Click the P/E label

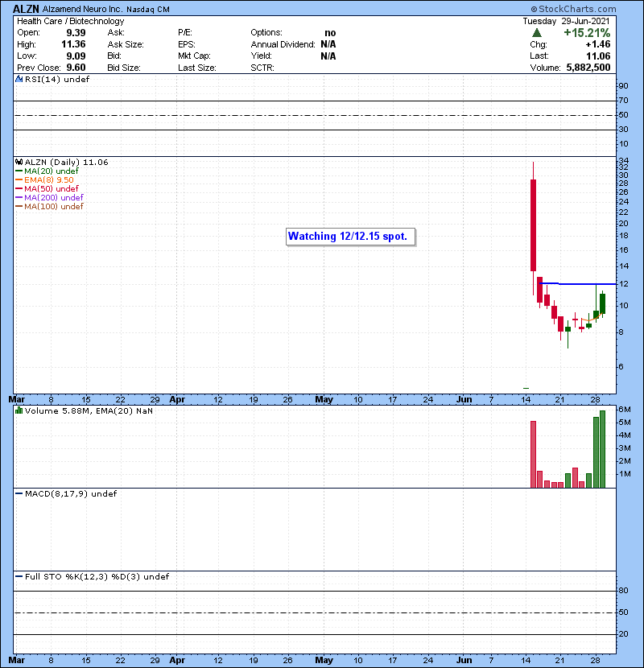tap(185, 33)
